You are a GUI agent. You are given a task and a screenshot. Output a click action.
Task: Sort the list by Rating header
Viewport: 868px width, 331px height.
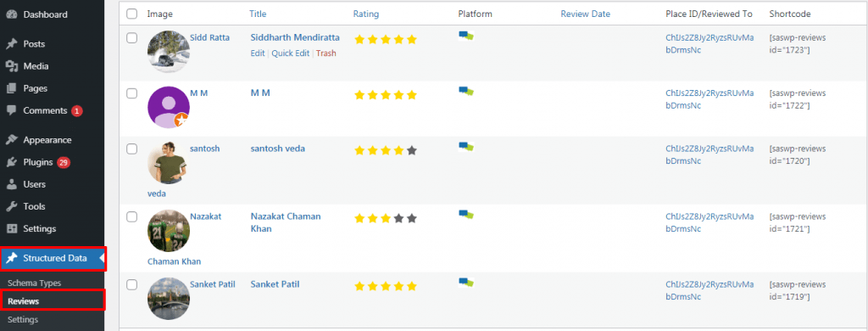(366, 14)
